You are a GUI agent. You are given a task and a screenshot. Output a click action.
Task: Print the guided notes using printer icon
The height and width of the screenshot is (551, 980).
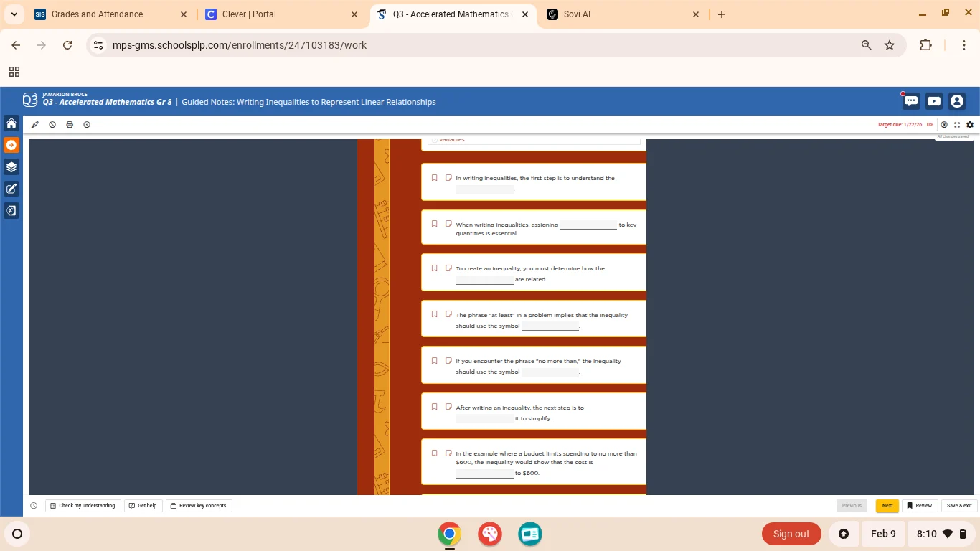(x=70, y=124)
